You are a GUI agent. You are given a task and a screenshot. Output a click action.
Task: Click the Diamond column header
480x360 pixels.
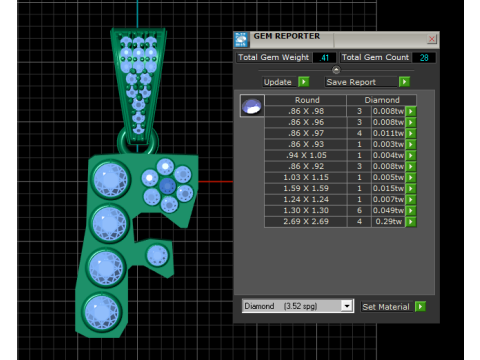click(x=382, y=100)
